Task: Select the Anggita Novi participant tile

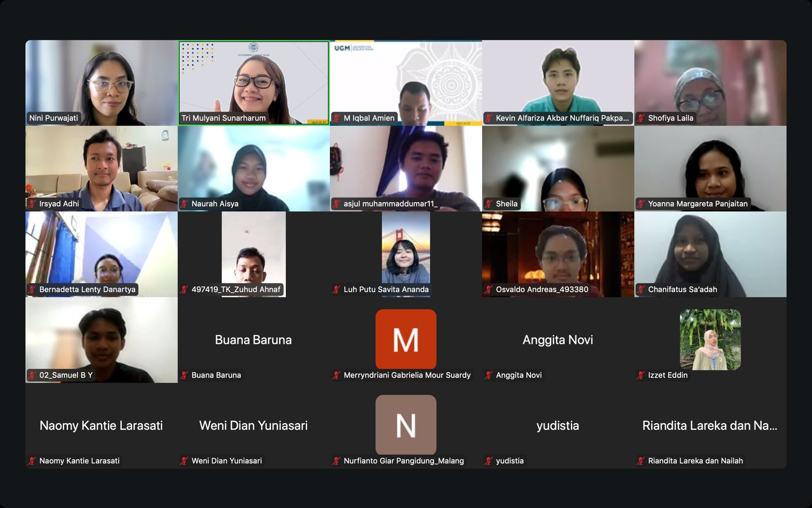Action: coord(558,340)
